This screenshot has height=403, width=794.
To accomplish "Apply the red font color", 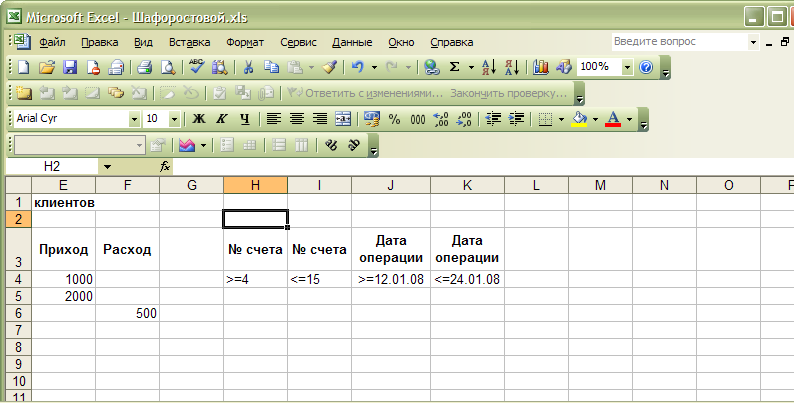I will tap(613, 119).
